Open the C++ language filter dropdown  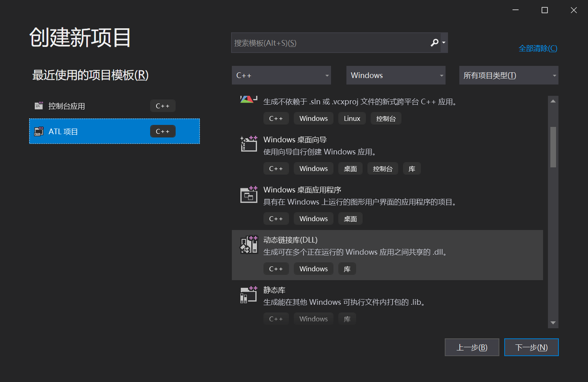(x=281, y=75)
